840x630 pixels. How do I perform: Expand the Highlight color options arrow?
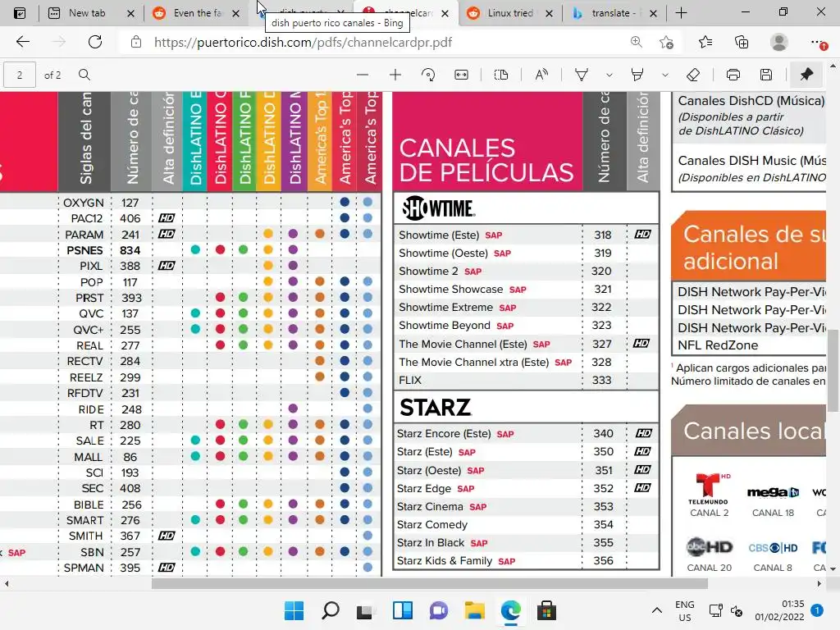[664, 75]
